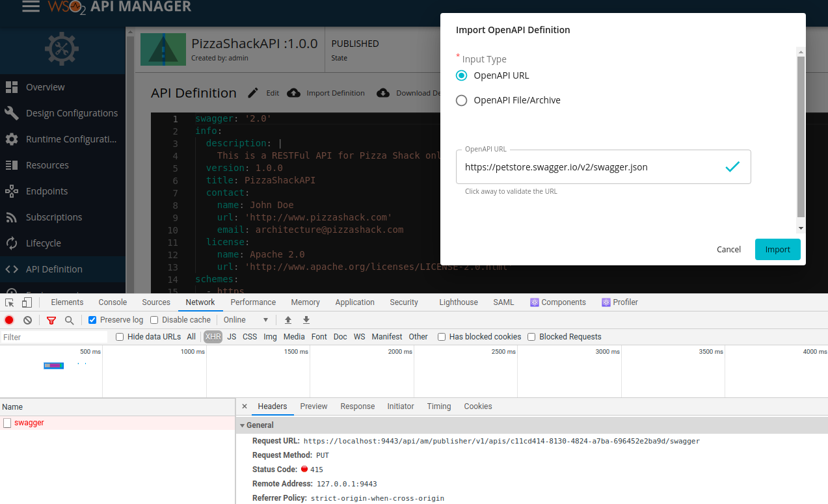Open the hamburger menu in API Manager header
828x504 pixels.
(31, 7)
